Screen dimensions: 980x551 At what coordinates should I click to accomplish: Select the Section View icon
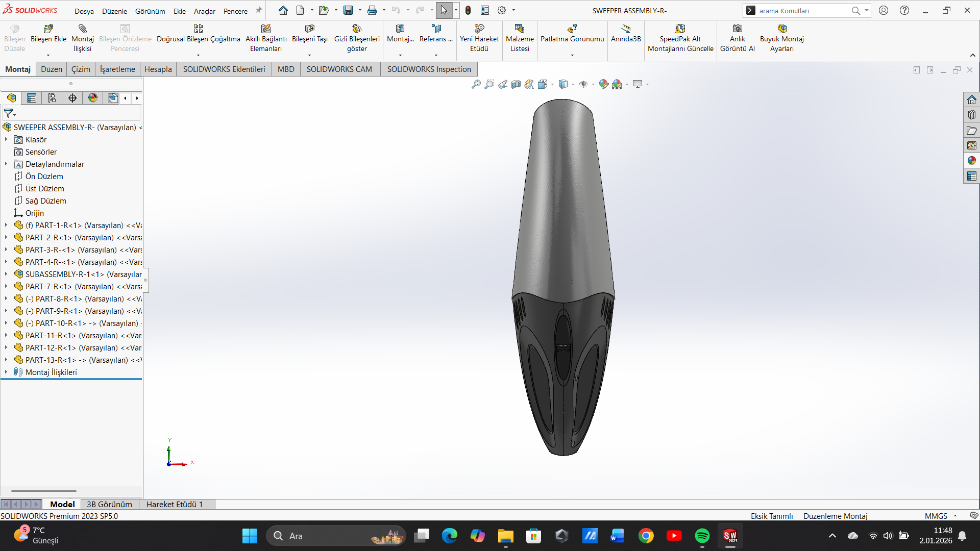tap(516, 84)
